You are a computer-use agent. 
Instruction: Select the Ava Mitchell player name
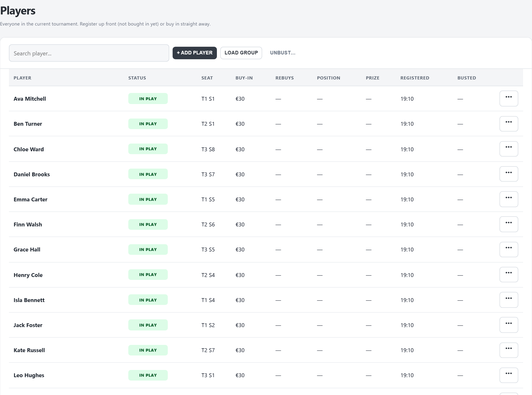point(30,99)
